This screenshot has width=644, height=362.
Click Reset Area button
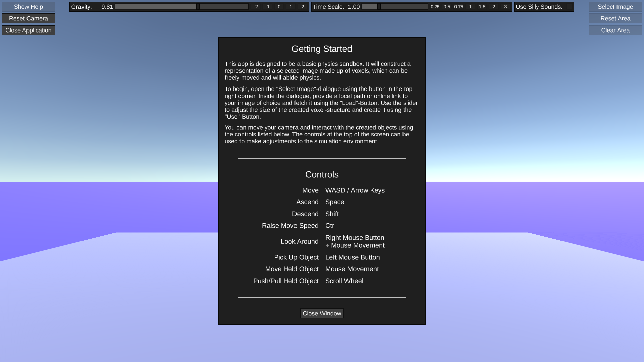tap(615, 18)
